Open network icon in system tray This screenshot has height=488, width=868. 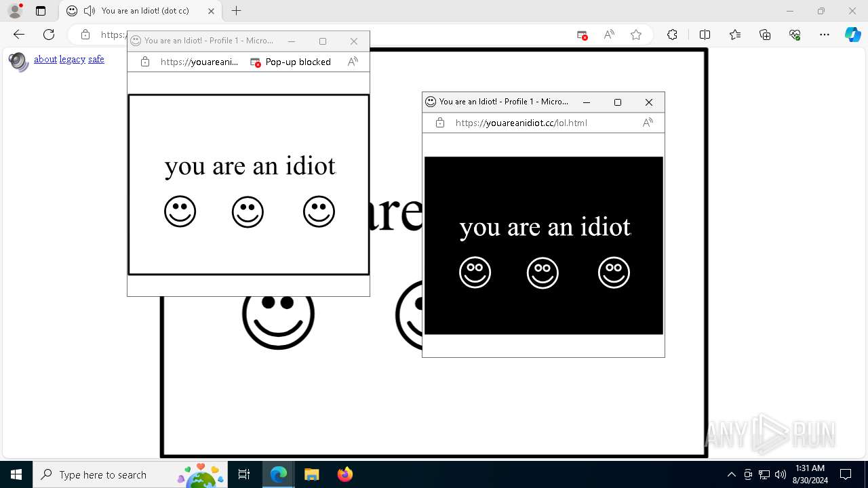(764, 474)
